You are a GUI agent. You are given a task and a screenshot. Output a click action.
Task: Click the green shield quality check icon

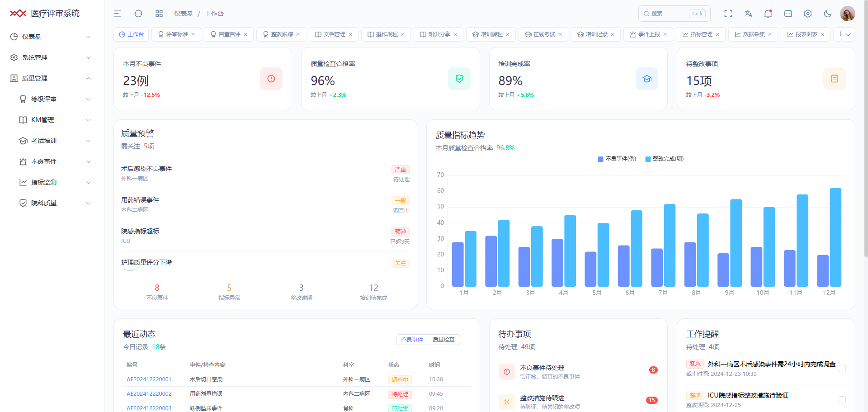pyautogui.click(x=459, y=79)
